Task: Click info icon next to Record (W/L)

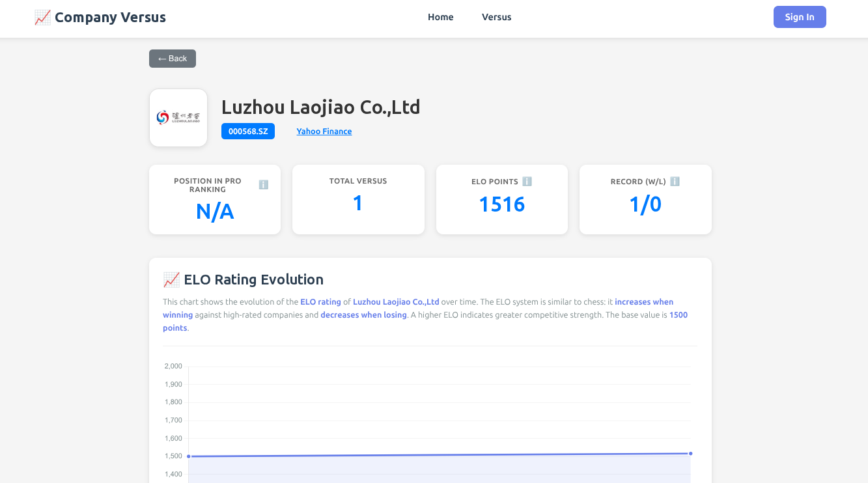Action: coord(675,182)
